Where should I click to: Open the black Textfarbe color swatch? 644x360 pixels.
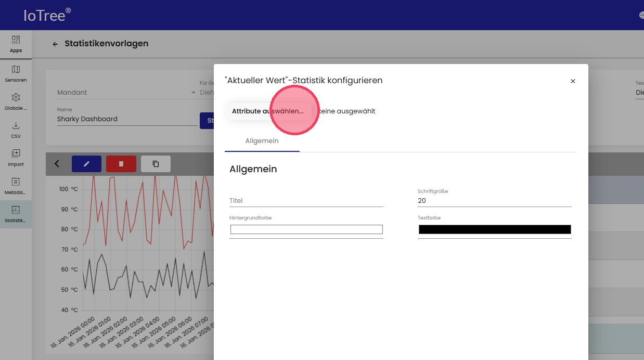coord(495,229)
